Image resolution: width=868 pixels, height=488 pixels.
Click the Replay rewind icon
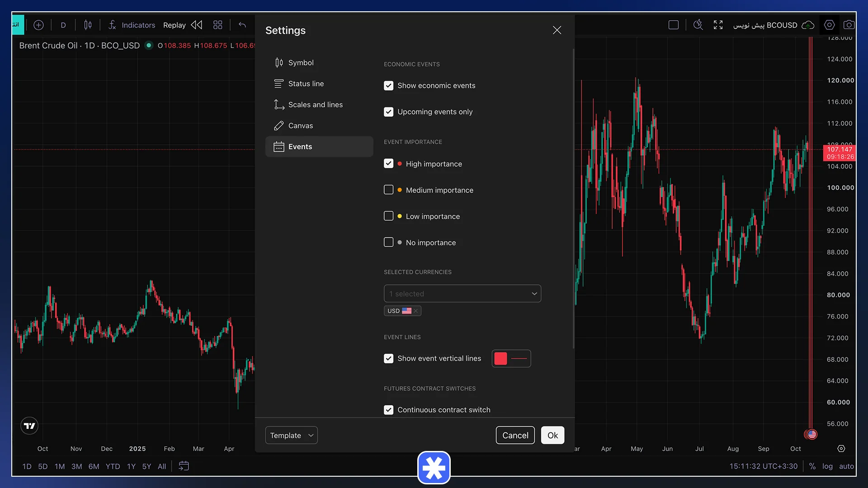click(x=197, y=25)
